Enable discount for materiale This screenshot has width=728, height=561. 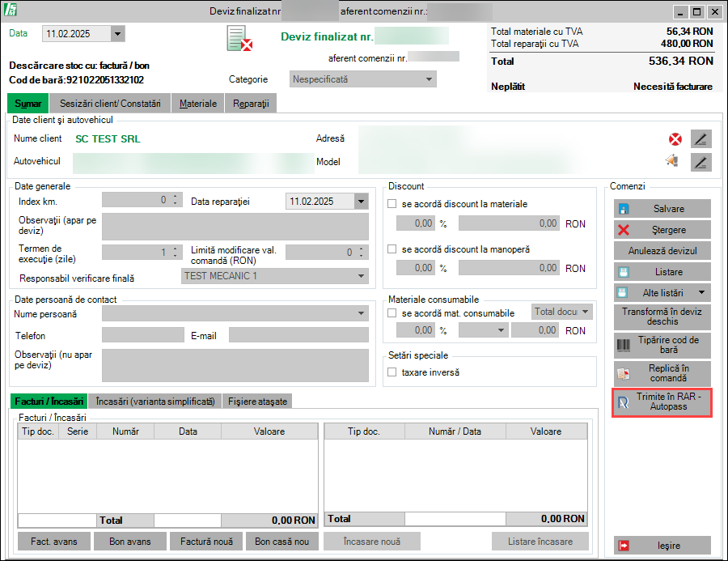click(x=393, y=204)
